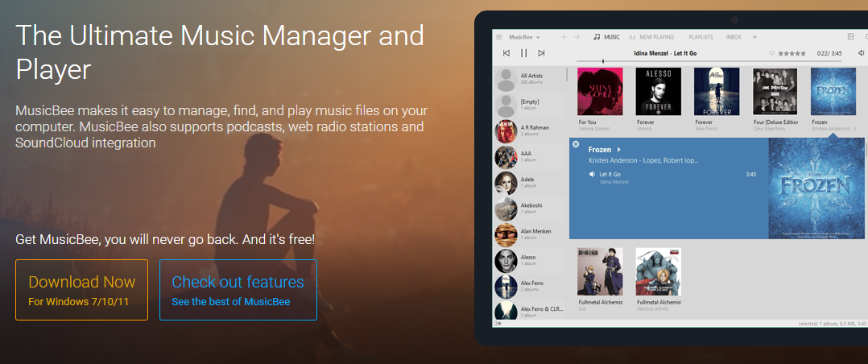Select A R Rahman artist
The width and height of the screenshot is (868, 364).
tap(529, 131)
